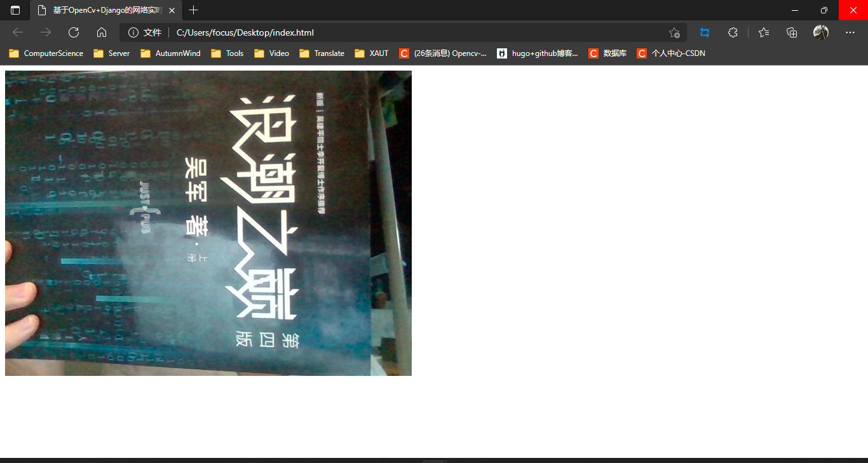Close the OpenCv+Django tab

172,10
